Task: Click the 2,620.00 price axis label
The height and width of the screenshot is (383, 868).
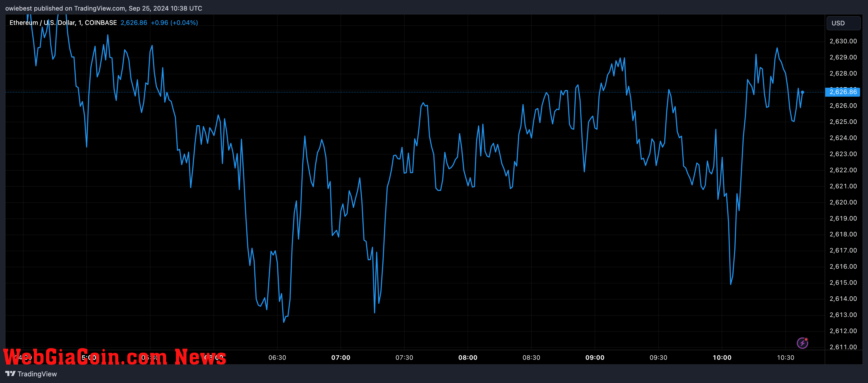Action: (x=843, y=202)
